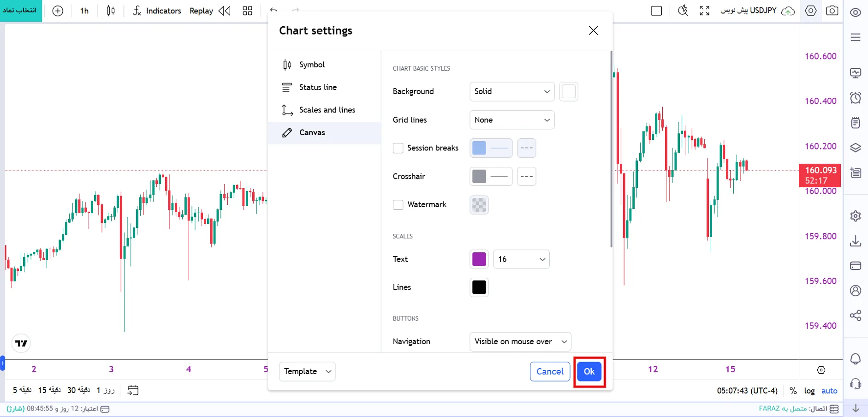The image size is (868, 417).
Task: Click the camera snapshot icon
Action: 832,11
